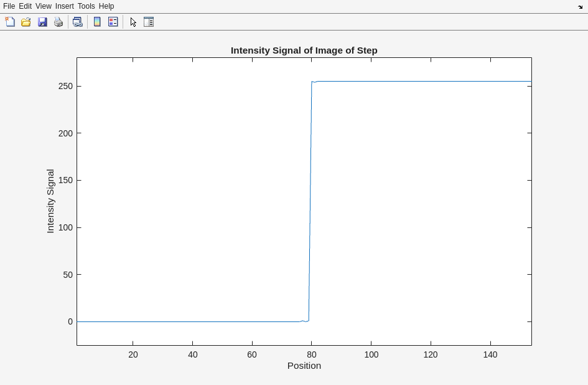588x385 pixels.
Task: Save the figure with the floppy disk icon
Action: (42, 22)
